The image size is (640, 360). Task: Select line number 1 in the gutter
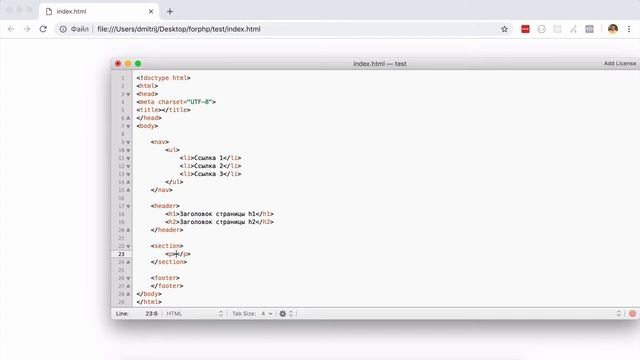pos(122,78)
